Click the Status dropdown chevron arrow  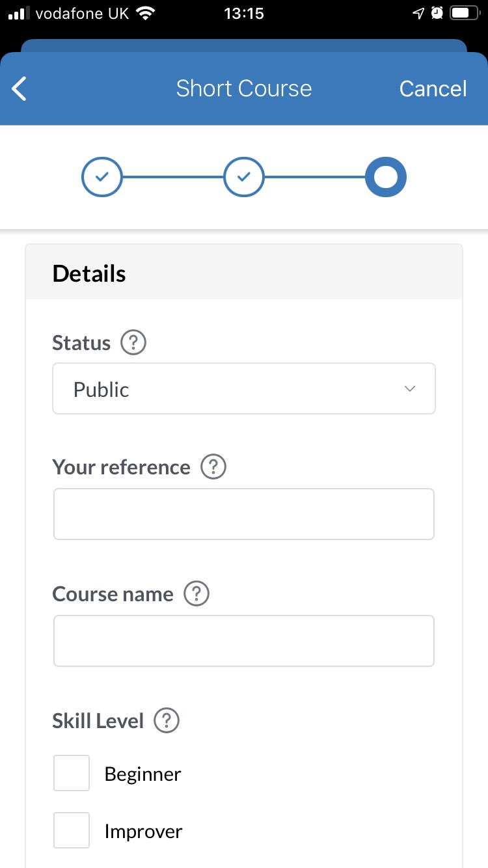point(410,389)
